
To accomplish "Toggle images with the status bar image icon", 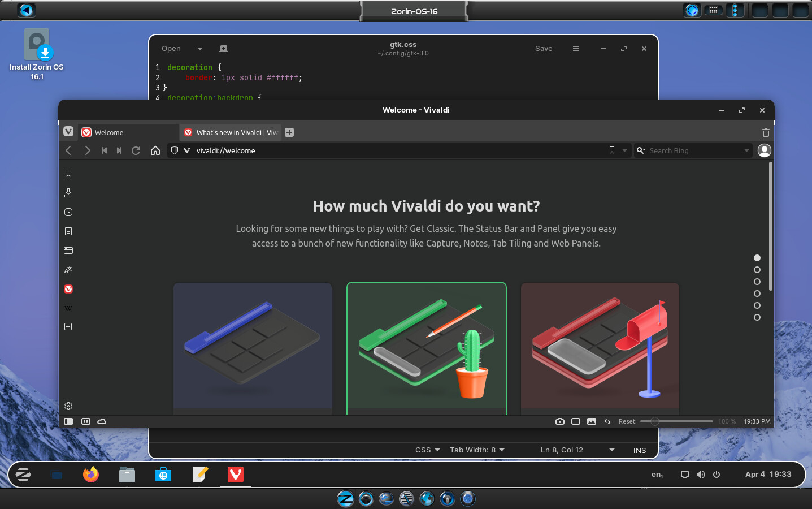I will [x=592, y=421].
